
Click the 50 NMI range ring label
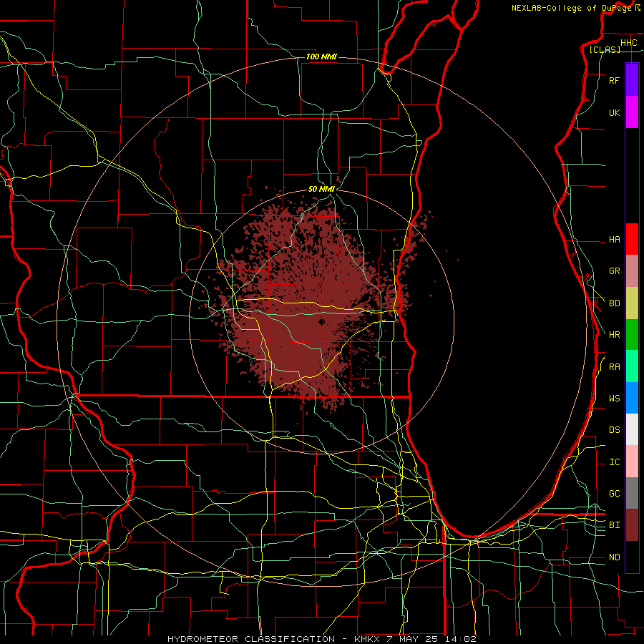tap(321, 189)
